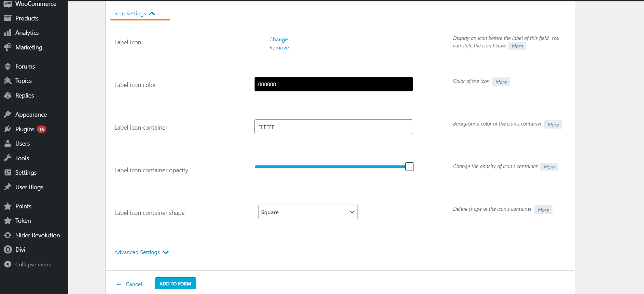Click the Marketing megaphone icon
The height and width of the screenshot is (294, 644).
tap(8, 47)
